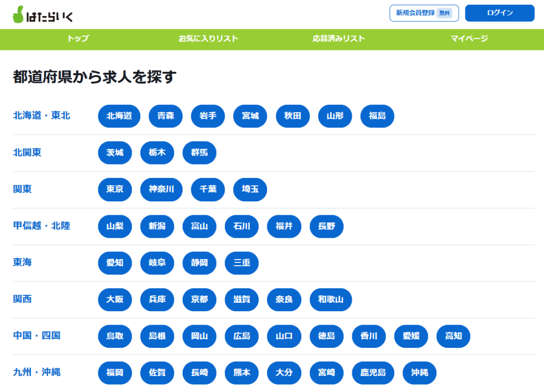
Task: Select 高知 prefecture button
Action: tap(454, 336)
